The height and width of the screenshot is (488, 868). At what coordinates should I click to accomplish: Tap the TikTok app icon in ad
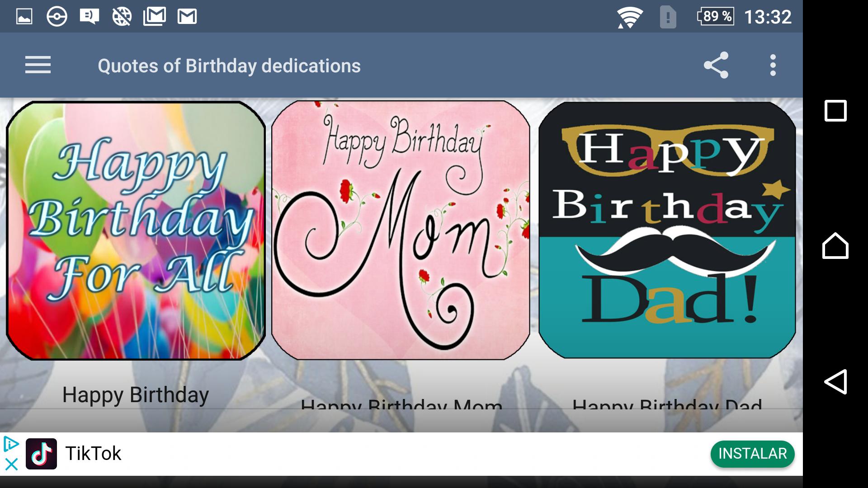click(41, 454)
